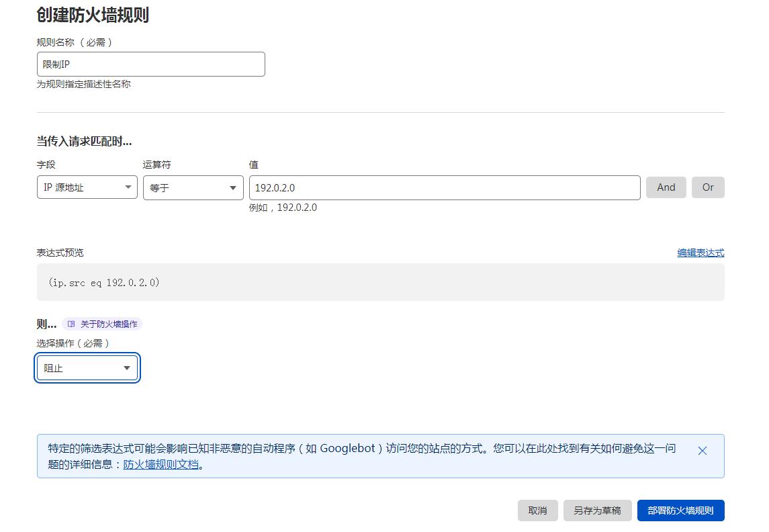Click the book icon beside 关于防火墙操作
The width and height of the screenshot is (769, 532).
click(71, 324)
